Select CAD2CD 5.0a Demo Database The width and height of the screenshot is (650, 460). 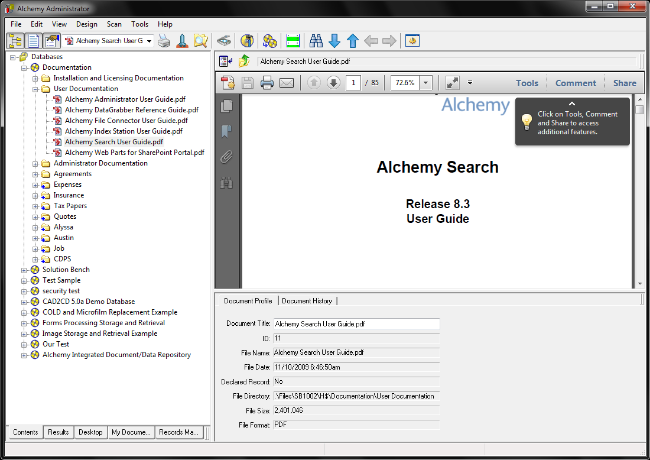pyautogui.click(x=89, y=301)
